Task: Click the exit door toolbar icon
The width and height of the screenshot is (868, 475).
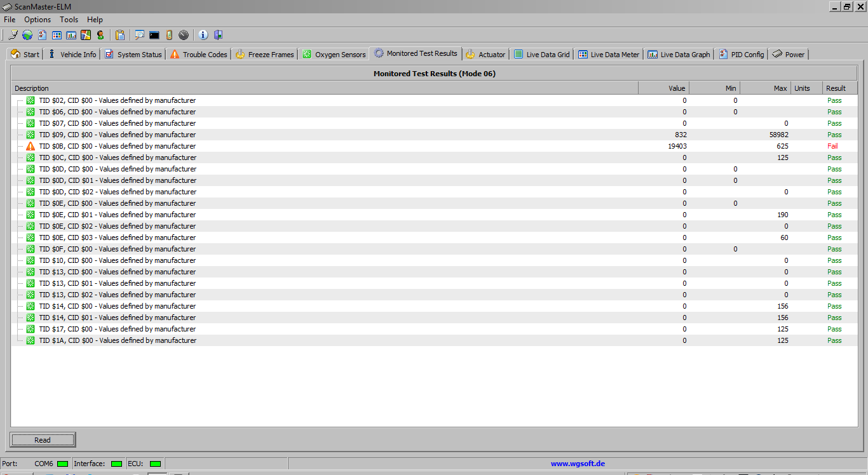Action: tap(218, 35)
